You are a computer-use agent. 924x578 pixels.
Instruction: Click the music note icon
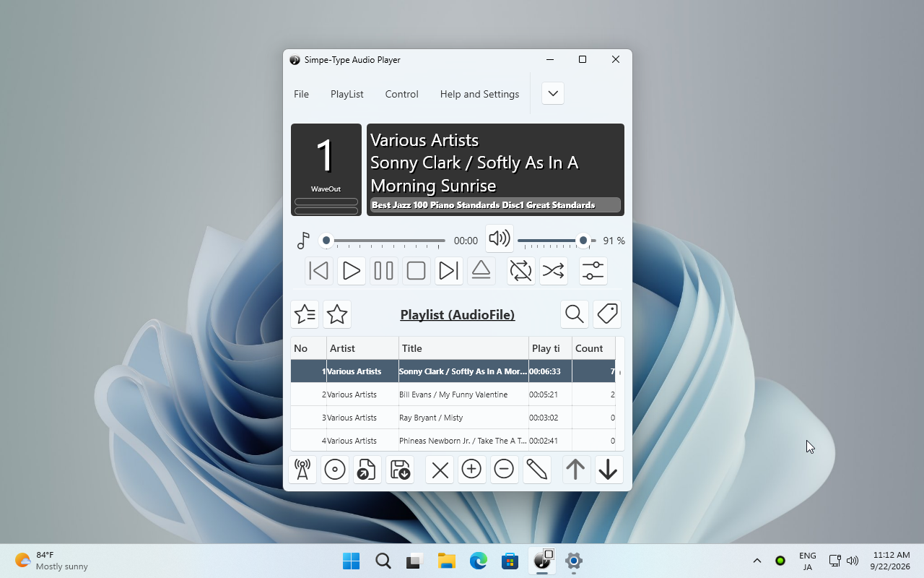point(304,241)
